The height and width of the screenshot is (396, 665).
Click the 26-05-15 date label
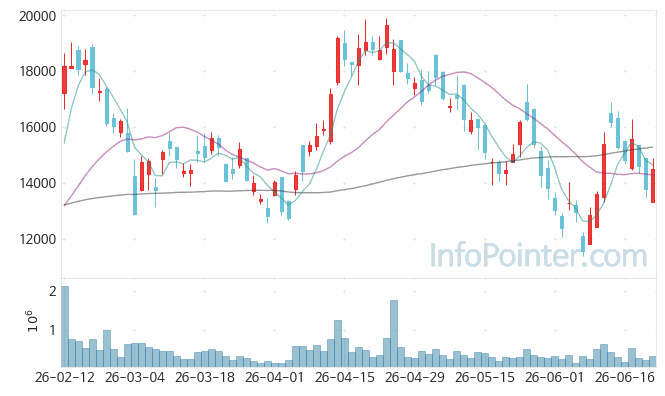click(x=485, y=377)
